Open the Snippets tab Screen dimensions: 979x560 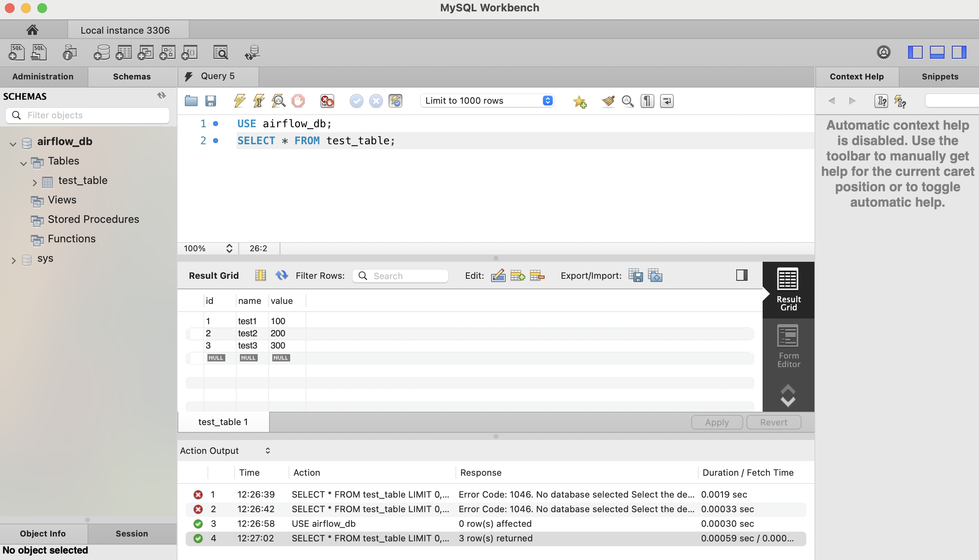tap(940, 77)
